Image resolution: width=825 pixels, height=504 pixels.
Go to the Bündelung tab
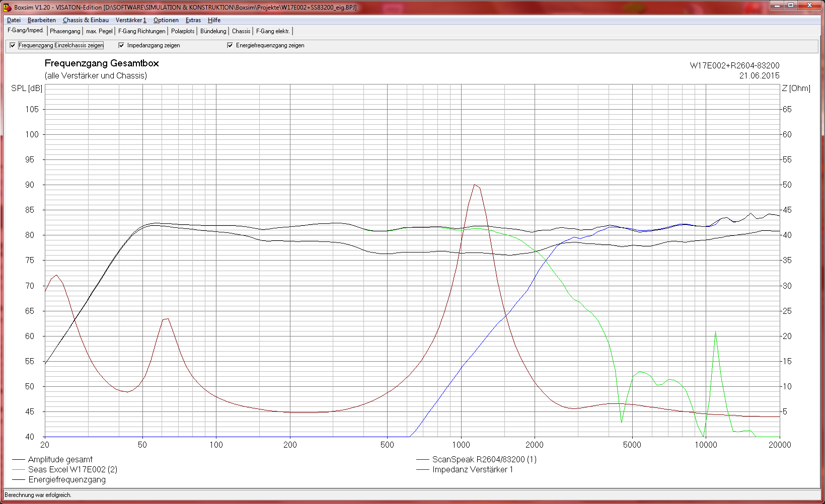click(x=213, y=31)
